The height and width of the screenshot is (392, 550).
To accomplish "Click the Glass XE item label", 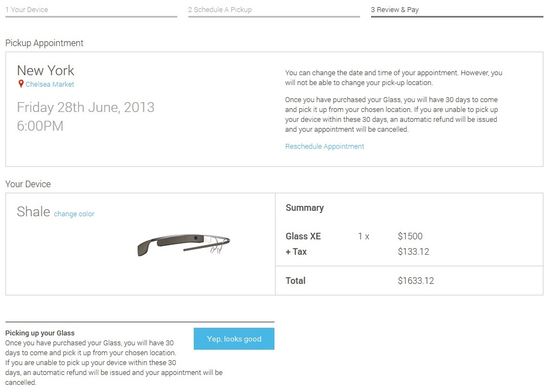I will (303, 237).
